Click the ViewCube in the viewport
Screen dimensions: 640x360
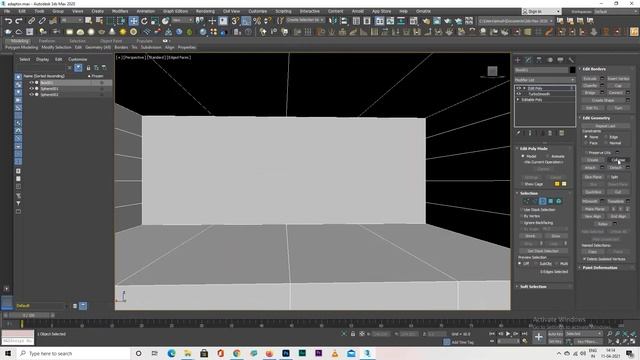(x=492, y=71)
